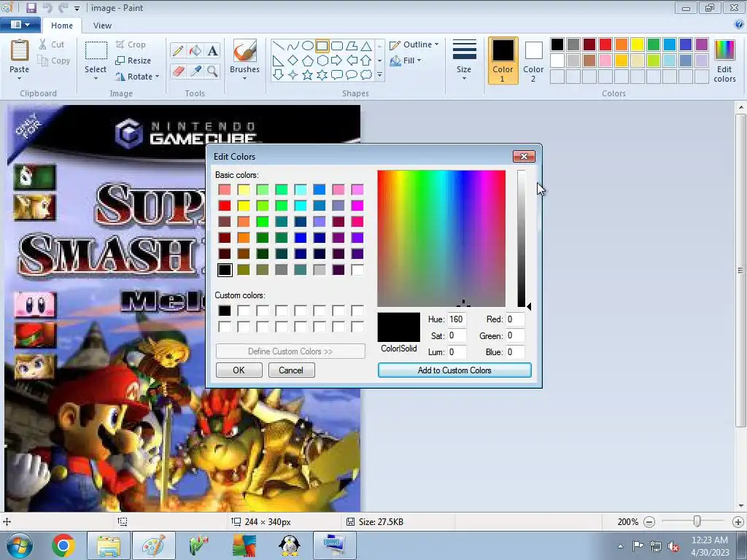Screen dimensions: 747x560
Task: Expand the Brushes dropdown arrow
Action: click(244, 79)
